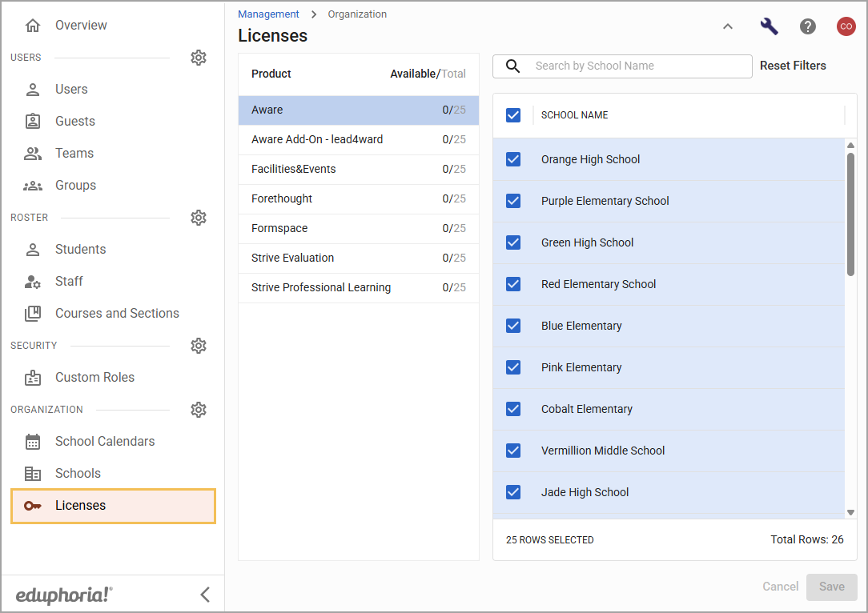Click the search magnifier icon
Image resolution: width=868 pixels, height=613 pixels.
point(513,66)
